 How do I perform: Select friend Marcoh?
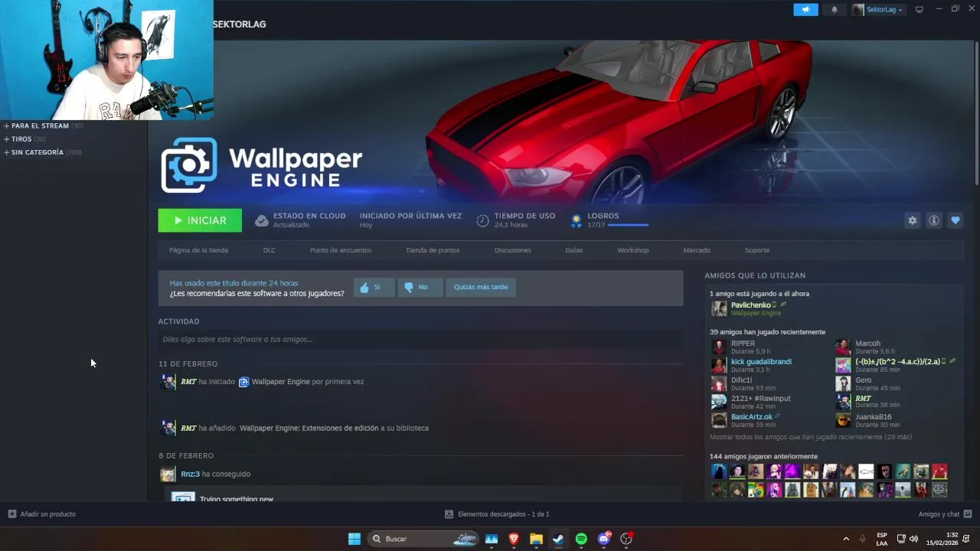[x=867, y=344]
